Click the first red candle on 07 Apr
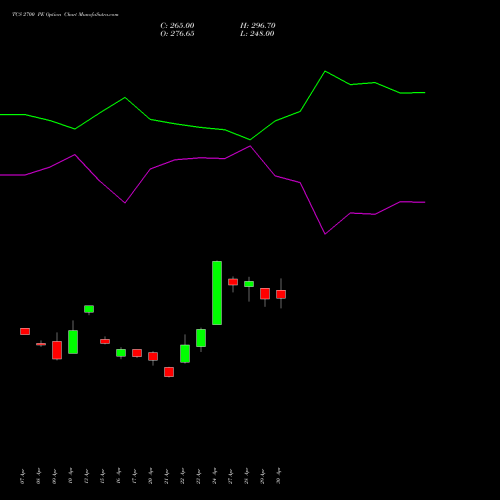This screenshot has height=500, width=500. (x=25, y=331)
